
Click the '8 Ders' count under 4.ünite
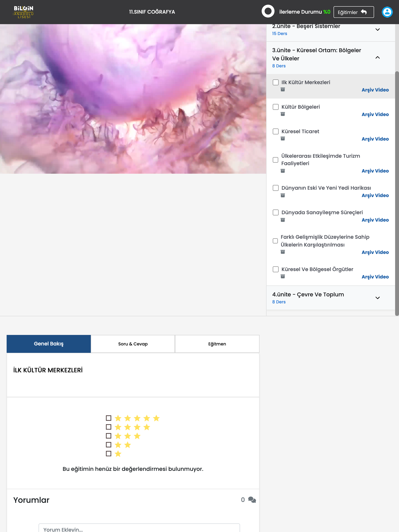pyautogui.click(x=279, y=302)
